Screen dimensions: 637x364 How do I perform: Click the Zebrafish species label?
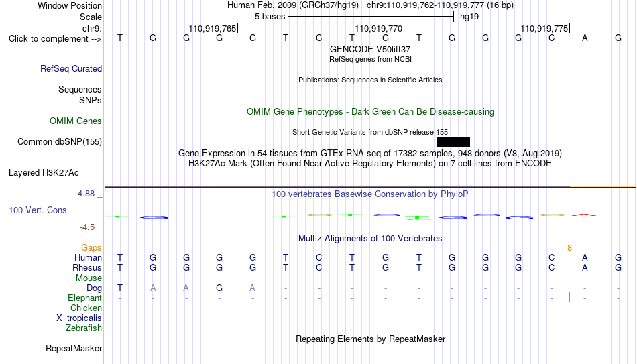84,328
